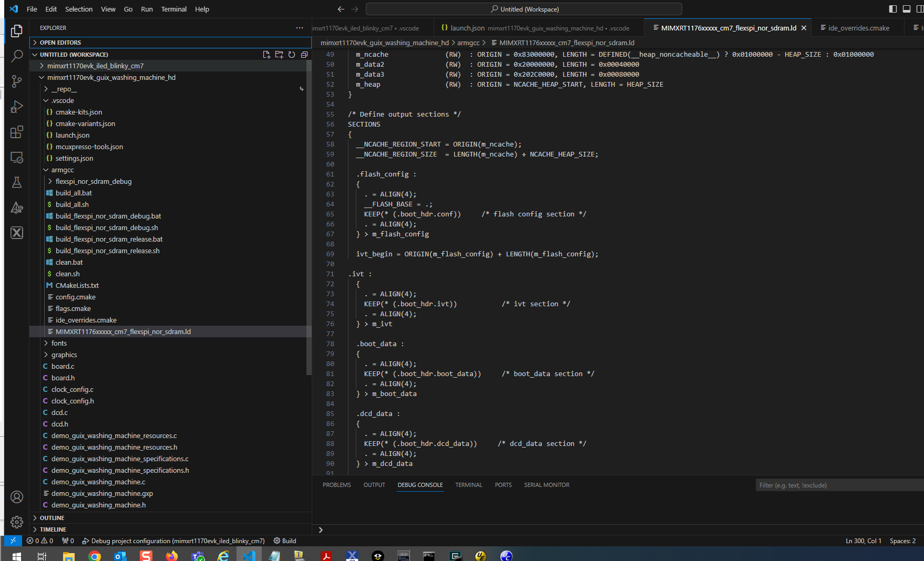Expand the OUTLINE section
Screen dimensions: 924x561
coord(52,518)
